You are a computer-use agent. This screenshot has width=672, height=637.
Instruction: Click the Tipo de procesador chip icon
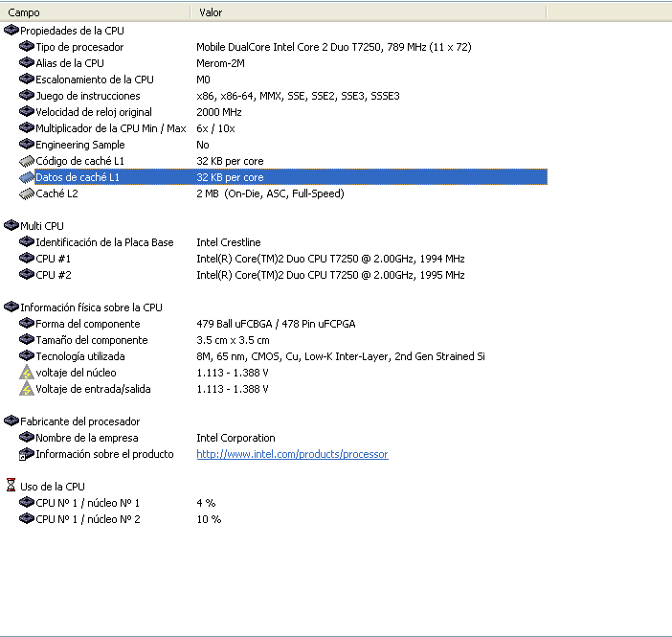27,46
